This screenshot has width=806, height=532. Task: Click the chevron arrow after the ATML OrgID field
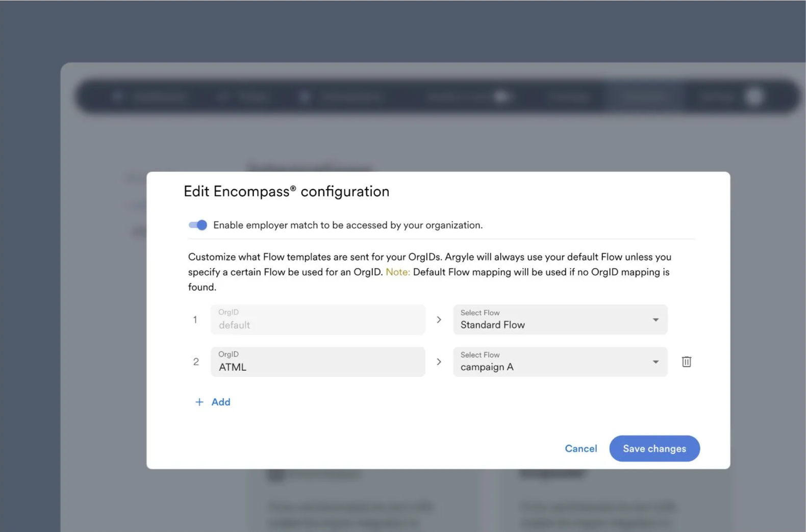439,362
